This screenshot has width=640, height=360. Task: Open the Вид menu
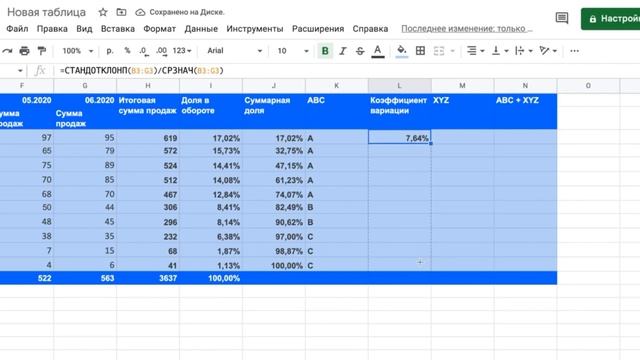coord(84,29)
